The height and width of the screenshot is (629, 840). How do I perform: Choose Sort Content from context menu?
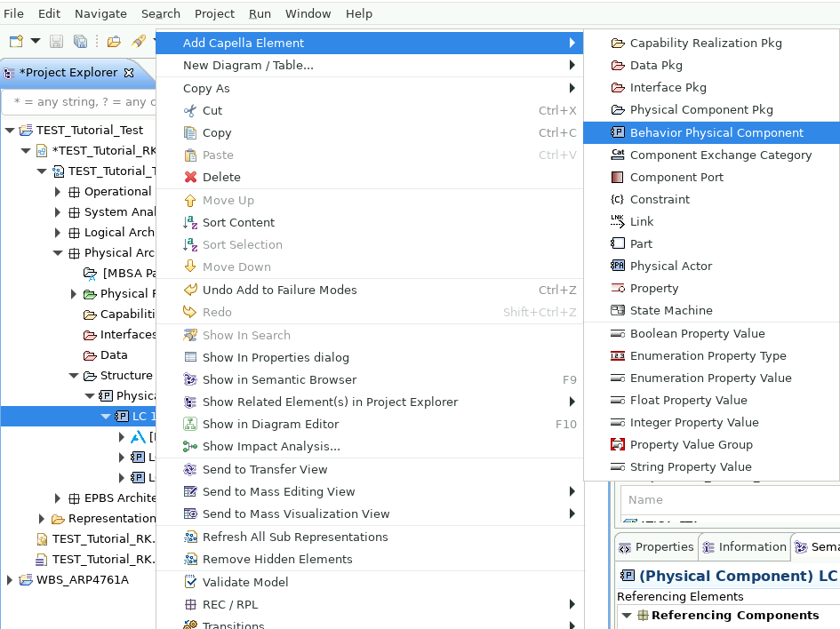(x=370, y=223)
